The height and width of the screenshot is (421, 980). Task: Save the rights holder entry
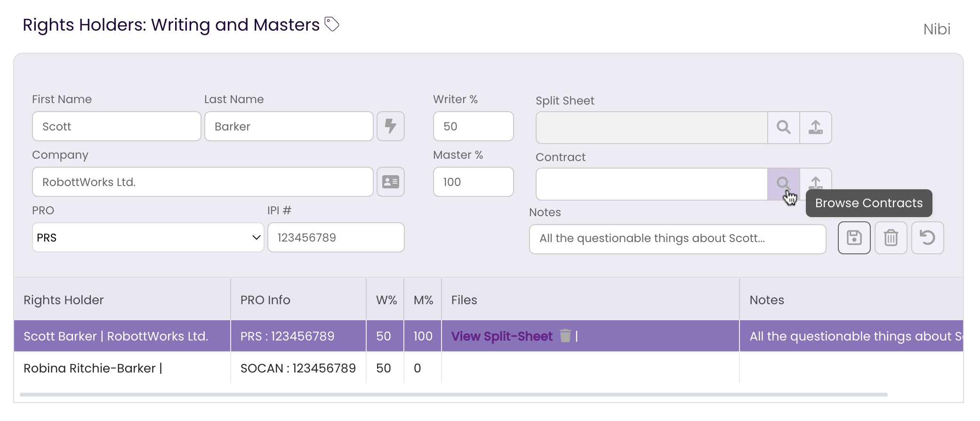[854, 238]
